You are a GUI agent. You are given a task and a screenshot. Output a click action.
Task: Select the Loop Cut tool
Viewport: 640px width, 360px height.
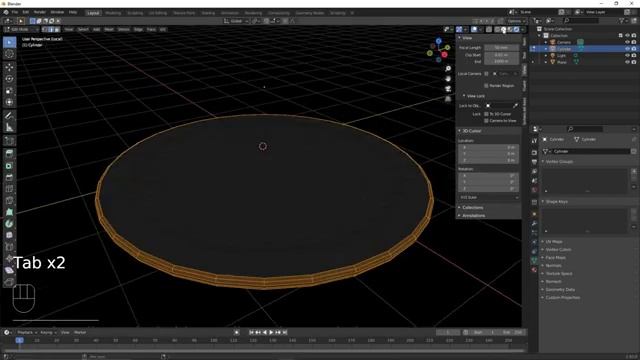9,189
